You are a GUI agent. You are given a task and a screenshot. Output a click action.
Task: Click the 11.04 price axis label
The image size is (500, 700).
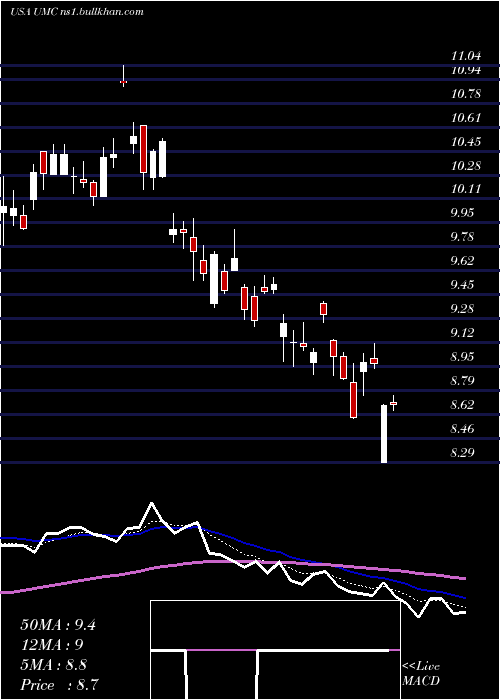click(466, 56)
